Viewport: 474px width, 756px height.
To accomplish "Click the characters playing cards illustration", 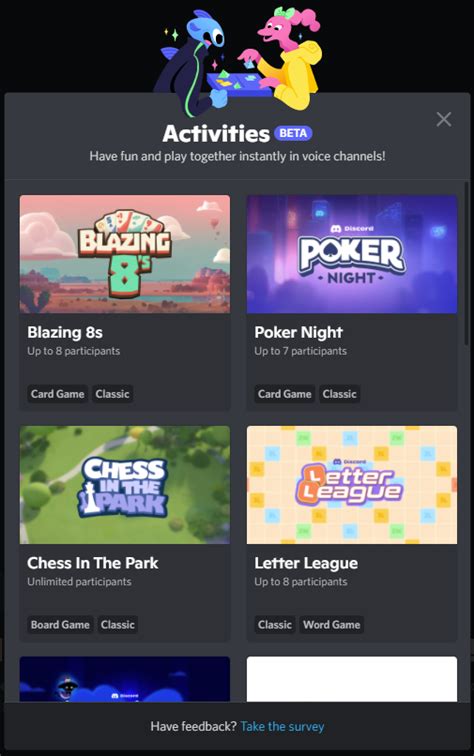I will click(238, 60).
